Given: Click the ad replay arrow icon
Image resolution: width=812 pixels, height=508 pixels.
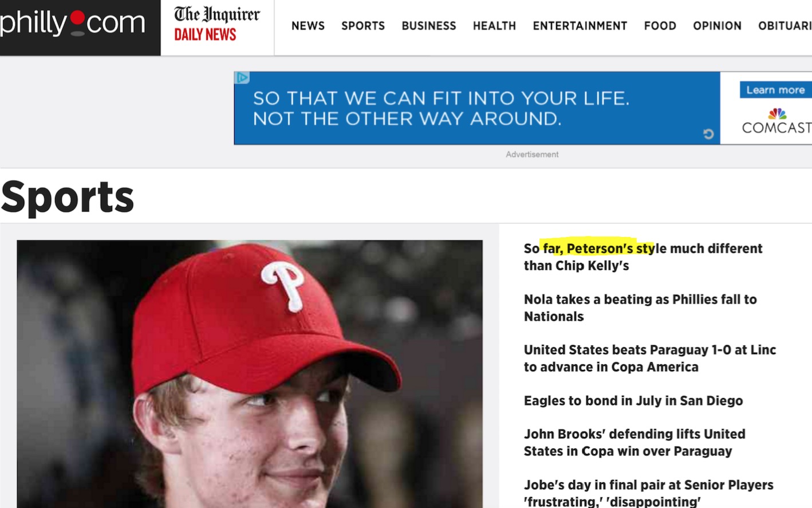Looking at the screenshot, I should coord(708,133).
